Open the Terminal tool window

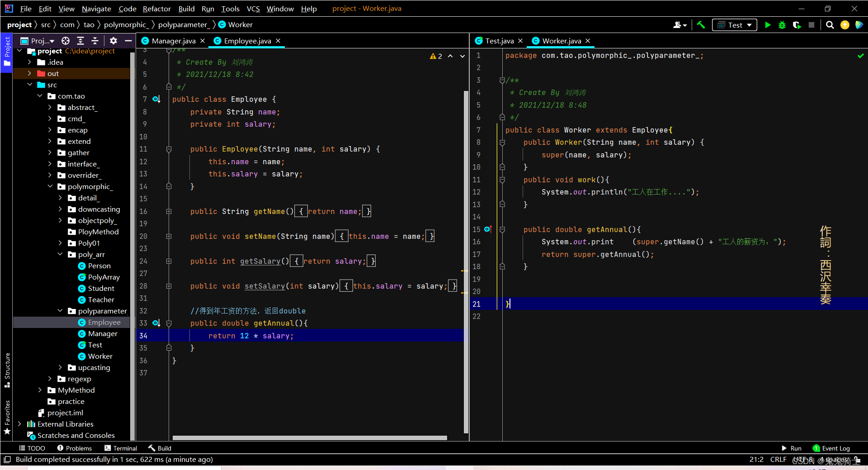click(121, 448)
